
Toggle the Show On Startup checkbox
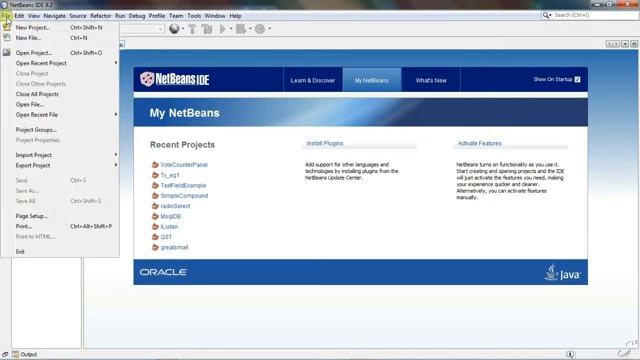point(577,80)
